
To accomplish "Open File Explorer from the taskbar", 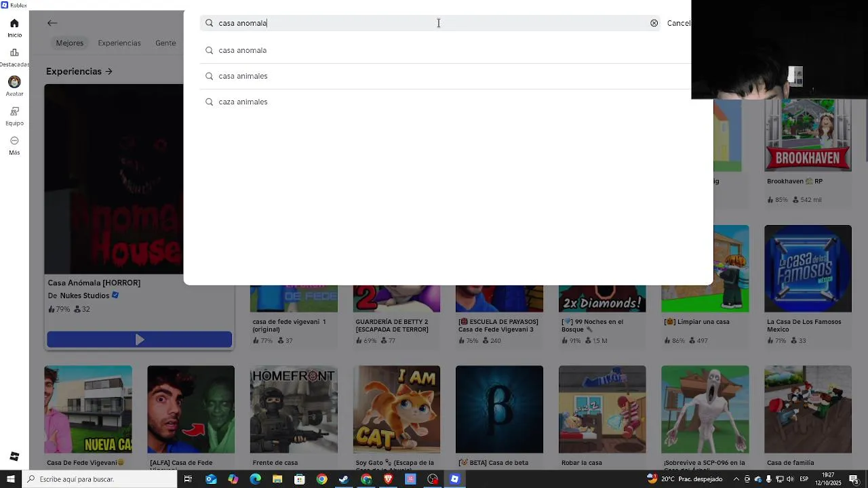I will click(277, 479).
